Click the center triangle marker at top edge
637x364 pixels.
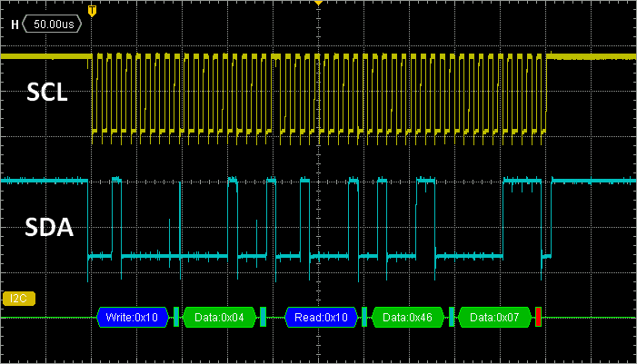pyautogui.click(x=318, y=4)
